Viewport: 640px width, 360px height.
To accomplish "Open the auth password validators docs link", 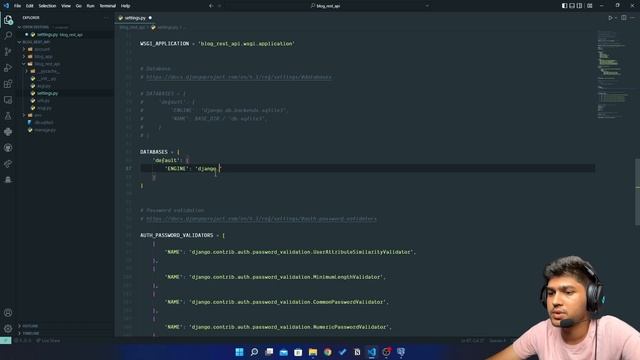I will point(261,219).
